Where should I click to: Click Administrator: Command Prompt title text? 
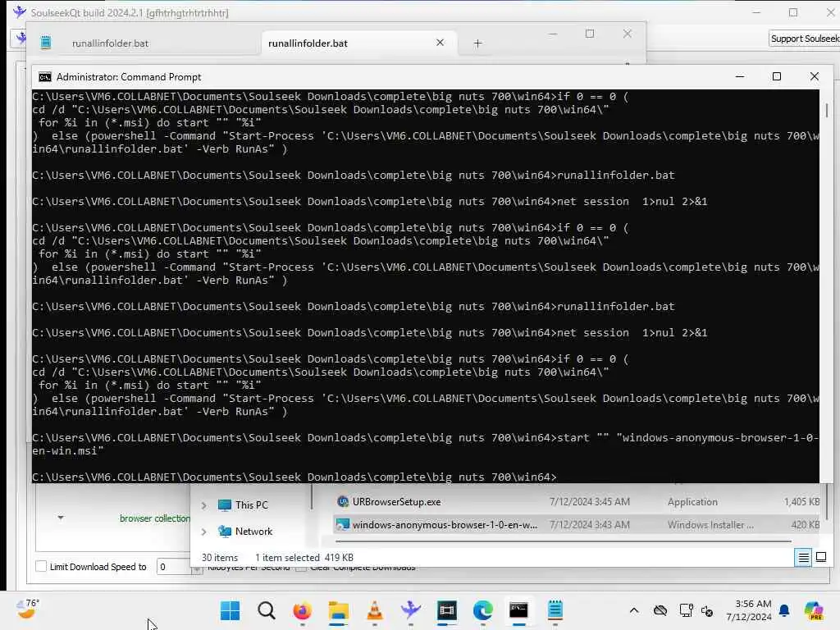pos(129,77)
